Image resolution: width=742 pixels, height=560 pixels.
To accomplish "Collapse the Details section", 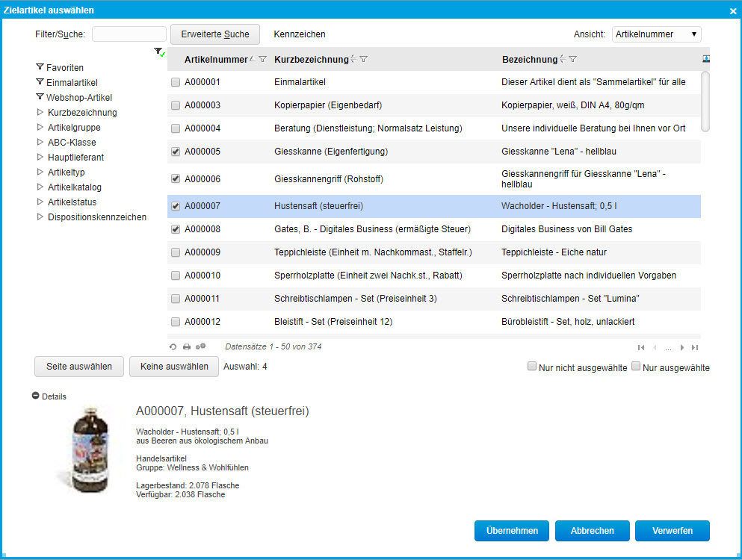I will (x=36, y=396).
